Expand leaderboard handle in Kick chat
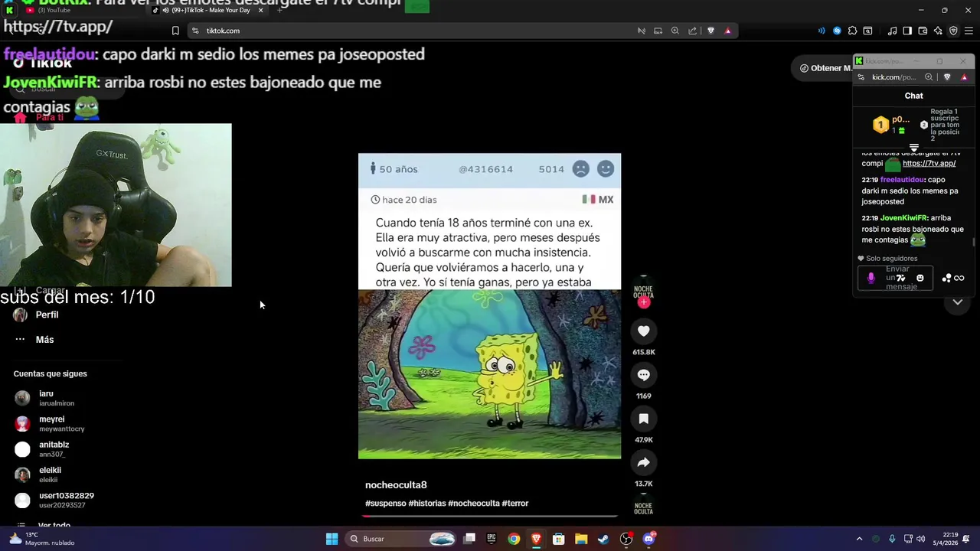The width and height of the screenshot is (980, 551). point(913,147)
